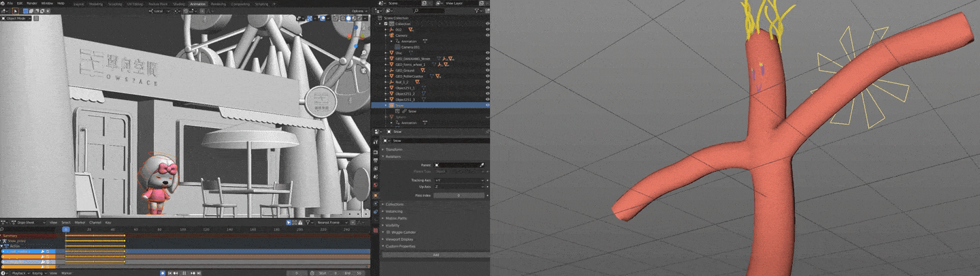Open the Keying popover in timeline footer
The height and width of the screenshot is (276, 980).
(x=39, y=273)
